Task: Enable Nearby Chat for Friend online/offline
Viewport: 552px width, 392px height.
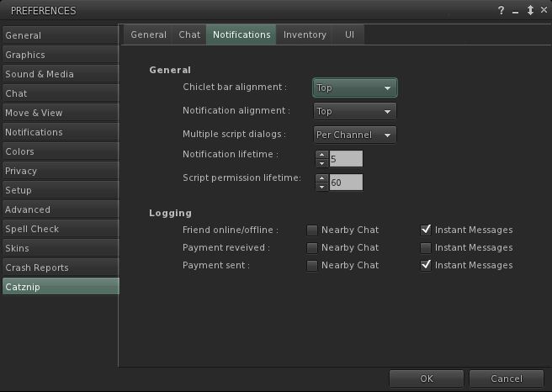Action: pyautogui.click(x=311, y=230)
